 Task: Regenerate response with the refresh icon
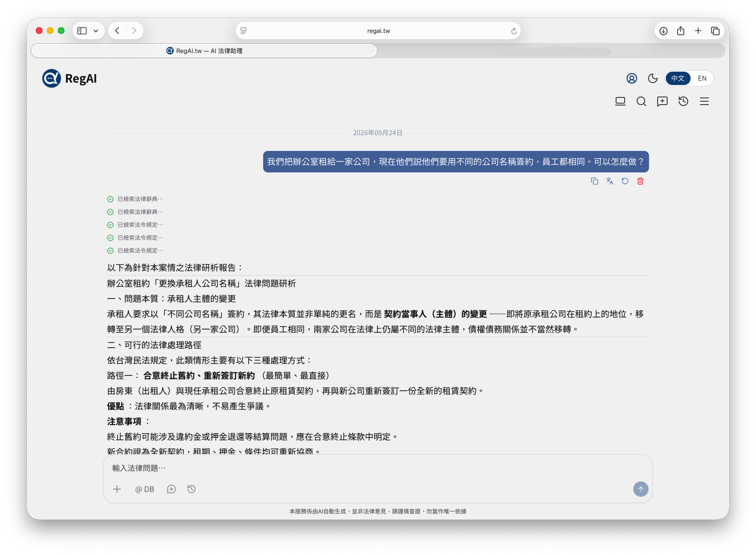coord(625,181)
